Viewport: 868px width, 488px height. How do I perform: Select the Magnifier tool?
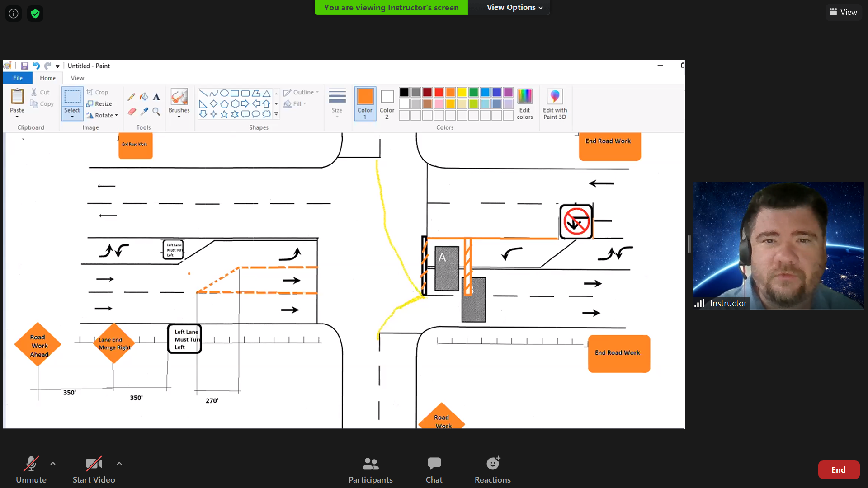click(x=156, y=111)
